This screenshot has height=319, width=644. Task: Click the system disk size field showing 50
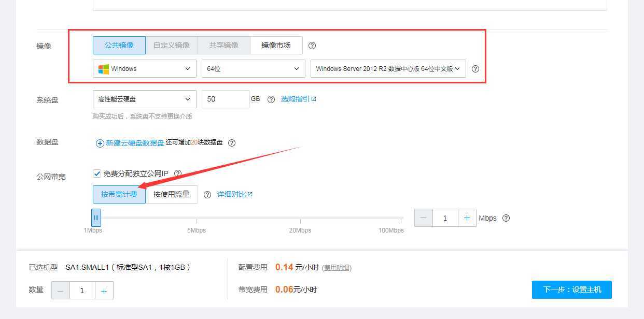click(226, 99)
